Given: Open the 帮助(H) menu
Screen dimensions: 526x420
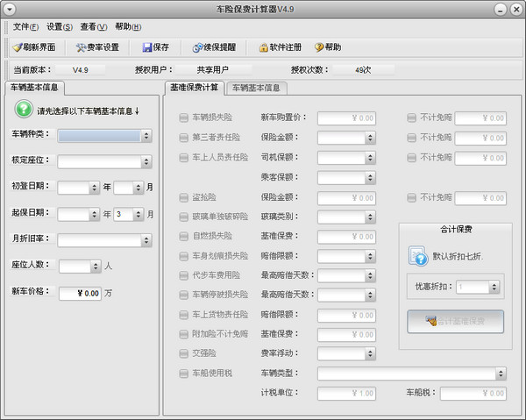Looking at the screenshot, I should pyautogui.click(x=128, y=26).
